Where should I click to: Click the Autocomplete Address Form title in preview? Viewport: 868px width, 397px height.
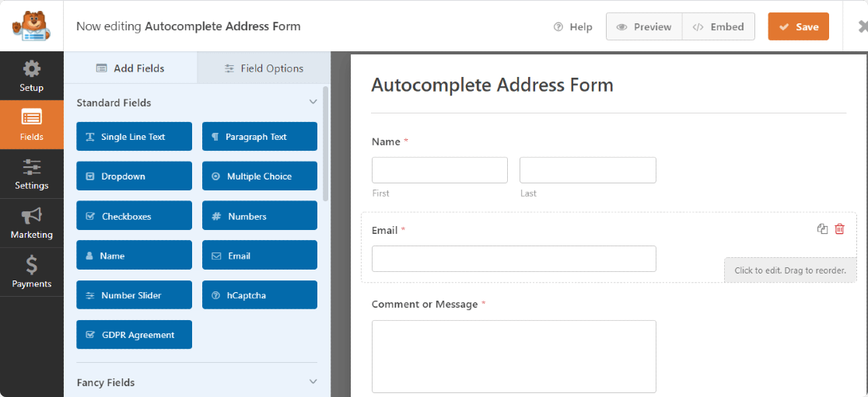(x=492, y=85)
